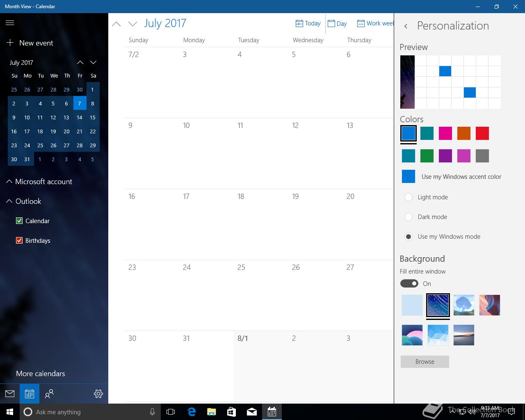The image size is (525, 420).
Task: Select the colorful spheres background thumbnail
Action: (412, 335)
